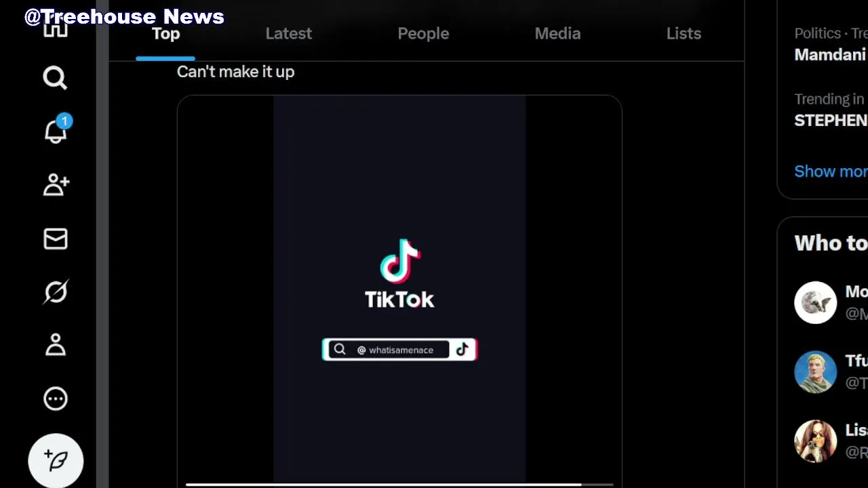Open Messages envelope icon
The height and width of the screenshot is (488, 868).
[55, 239]
